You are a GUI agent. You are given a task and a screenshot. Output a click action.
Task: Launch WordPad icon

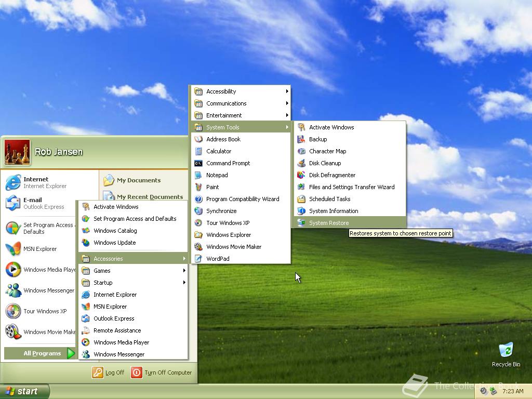click(x=198, y=259)
